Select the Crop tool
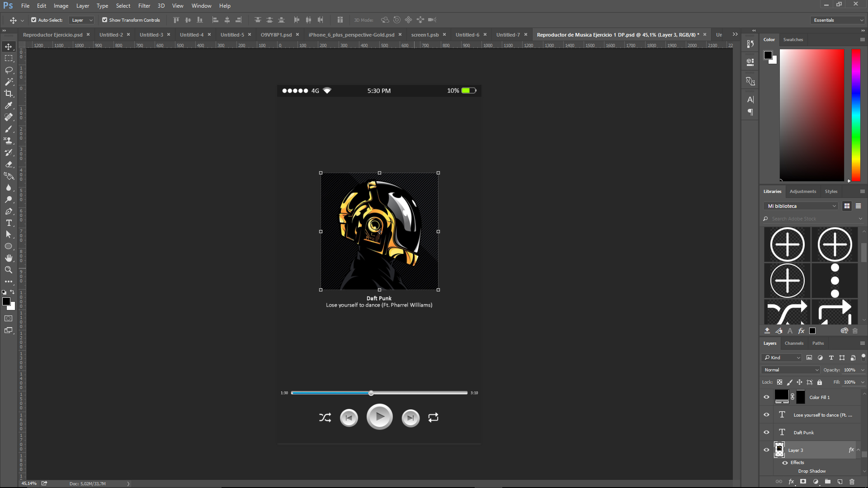 click(x=9, y=94)
